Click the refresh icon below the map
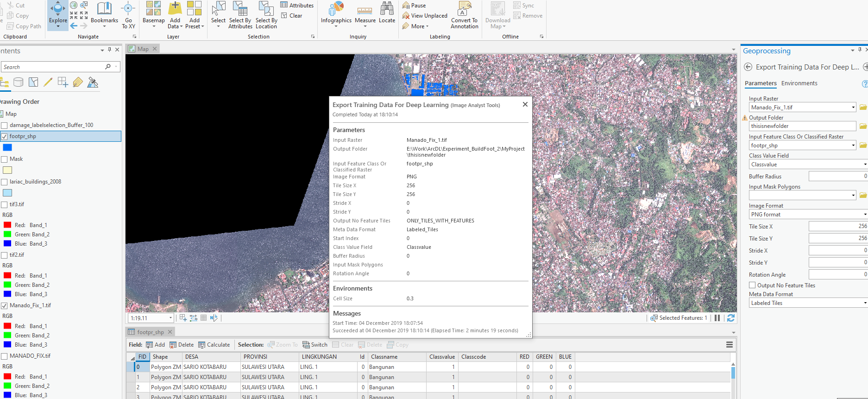Image resolution: width=868 pixels, height=399 pixels. 731,318
